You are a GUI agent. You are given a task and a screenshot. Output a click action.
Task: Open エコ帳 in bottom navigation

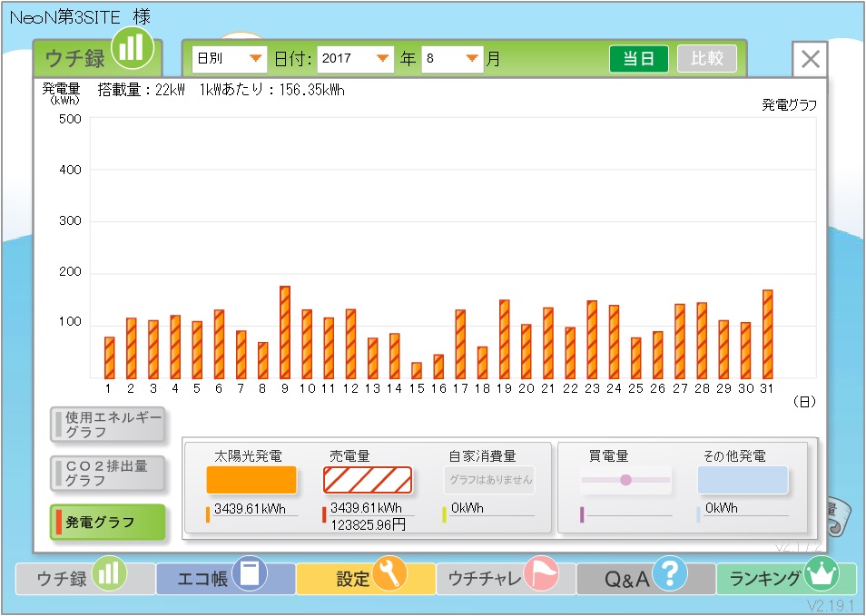225,578
